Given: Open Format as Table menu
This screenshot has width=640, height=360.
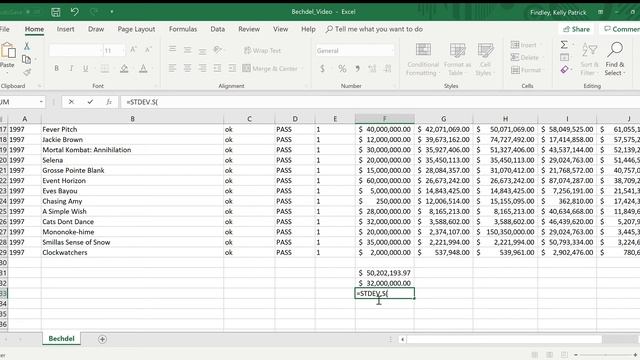Looking at the screenshot, I should [x=457, y=59].
